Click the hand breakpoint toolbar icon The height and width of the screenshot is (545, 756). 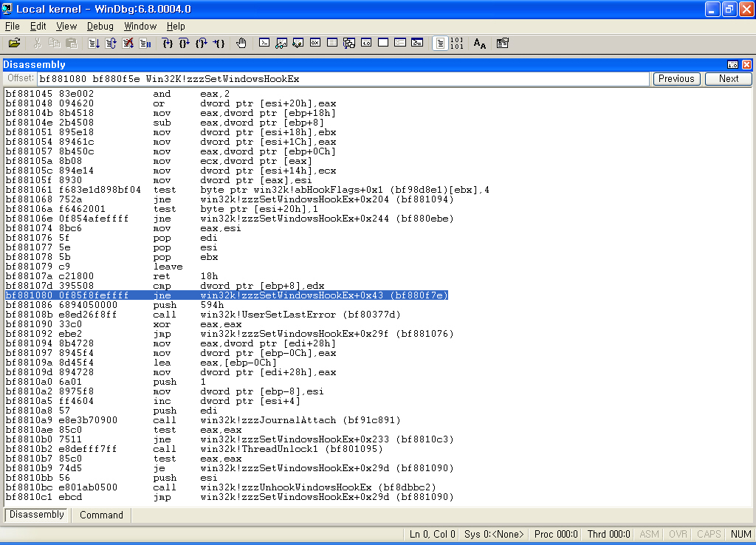pyautogui.click(x=241, y=44)
